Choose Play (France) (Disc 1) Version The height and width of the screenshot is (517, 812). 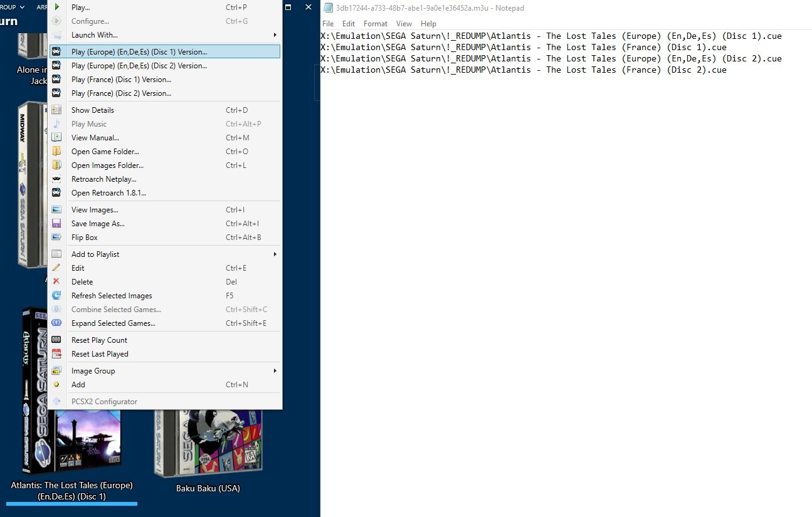164,80
